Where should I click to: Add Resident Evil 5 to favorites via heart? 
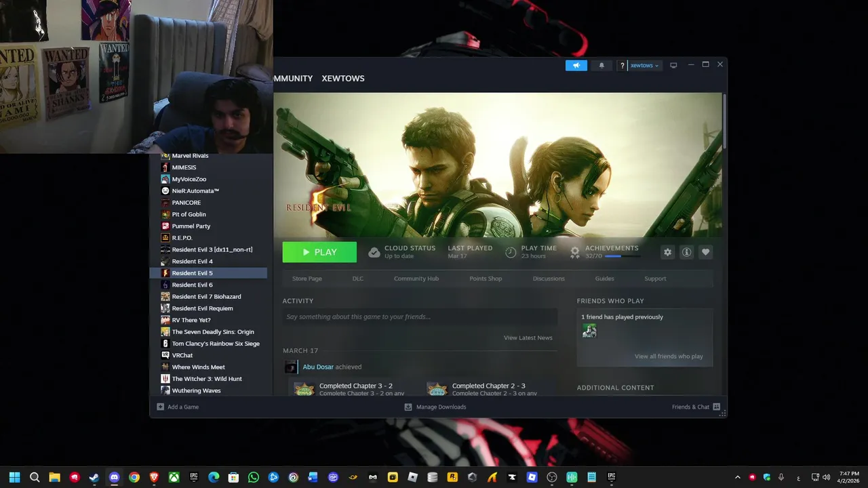[706, 252]
